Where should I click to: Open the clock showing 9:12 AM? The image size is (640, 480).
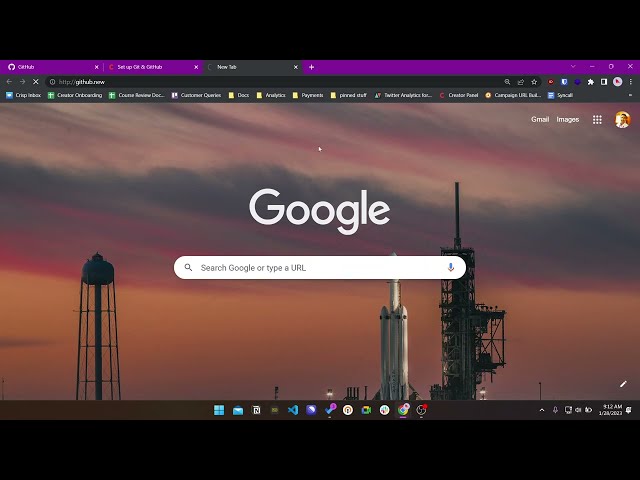tap(610, 410)
